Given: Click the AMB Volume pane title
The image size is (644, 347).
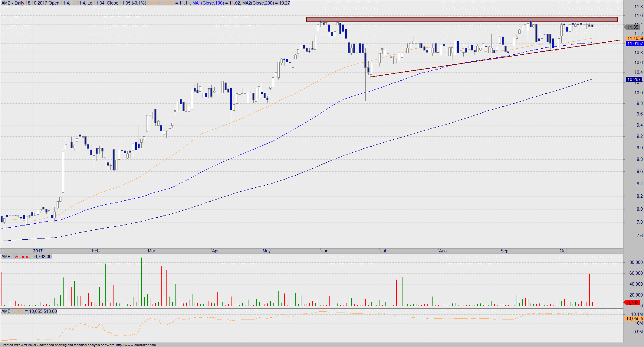Looking at the screenshot, I should point(26,257).
